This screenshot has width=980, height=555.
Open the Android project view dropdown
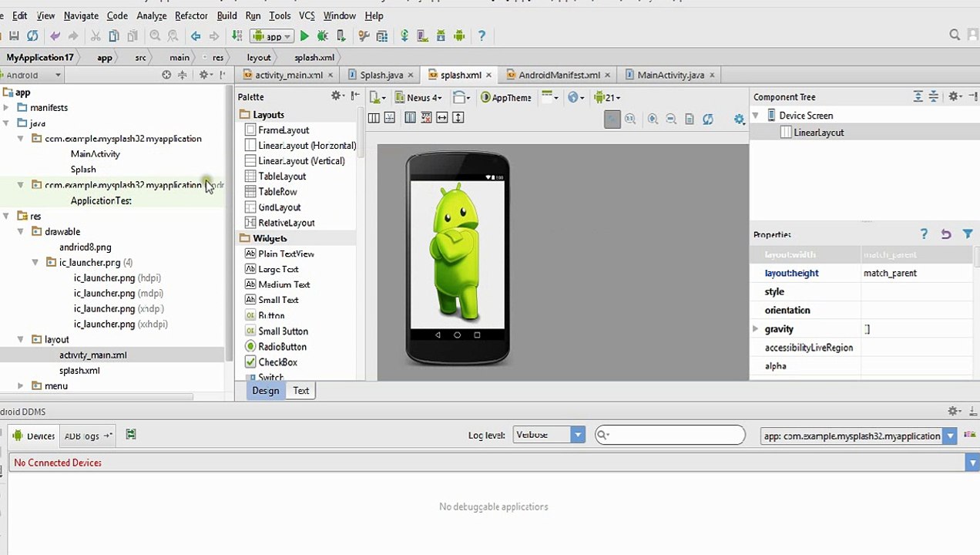point(31,75)
